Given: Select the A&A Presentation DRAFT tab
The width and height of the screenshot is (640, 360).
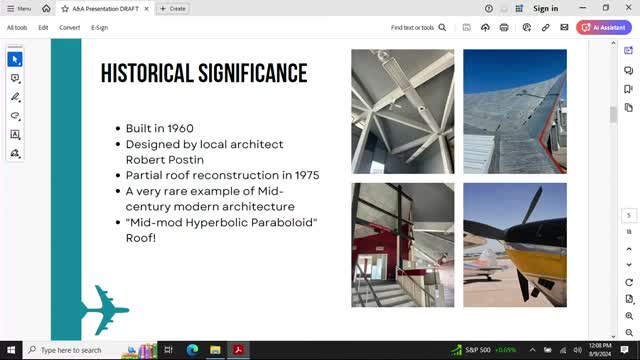Looking at the screenshot, I should click(x=105, y=9).
